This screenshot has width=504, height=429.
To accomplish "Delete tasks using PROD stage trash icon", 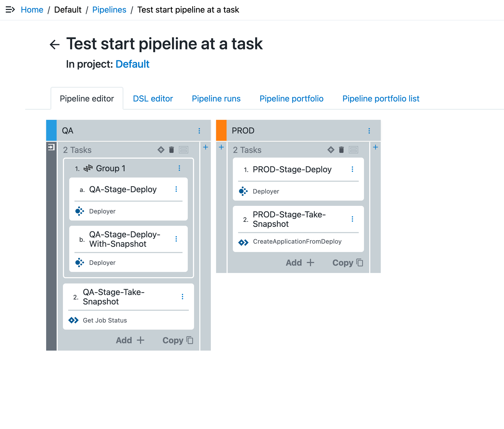I will click(x=341, y=150).
